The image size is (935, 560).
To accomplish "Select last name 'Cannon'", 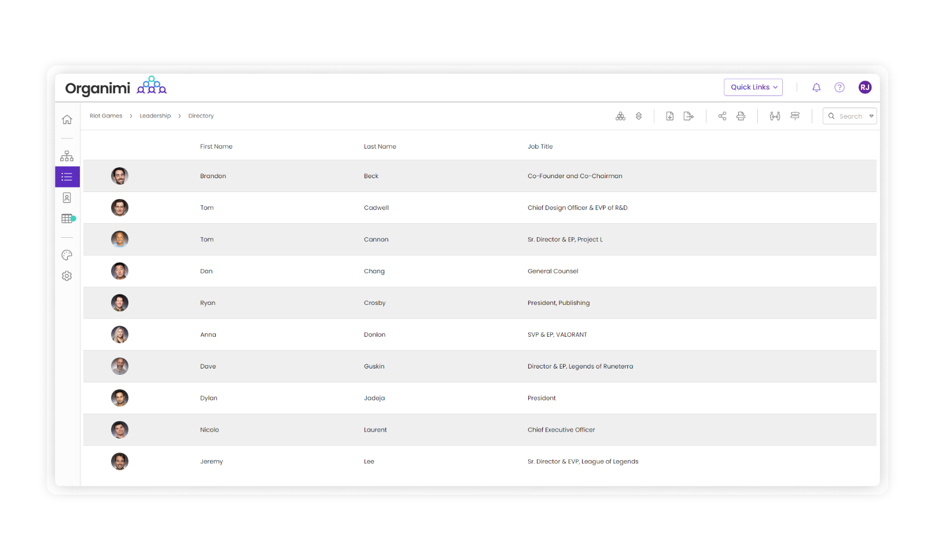I will pyautogui.click(x=376, y=240).
